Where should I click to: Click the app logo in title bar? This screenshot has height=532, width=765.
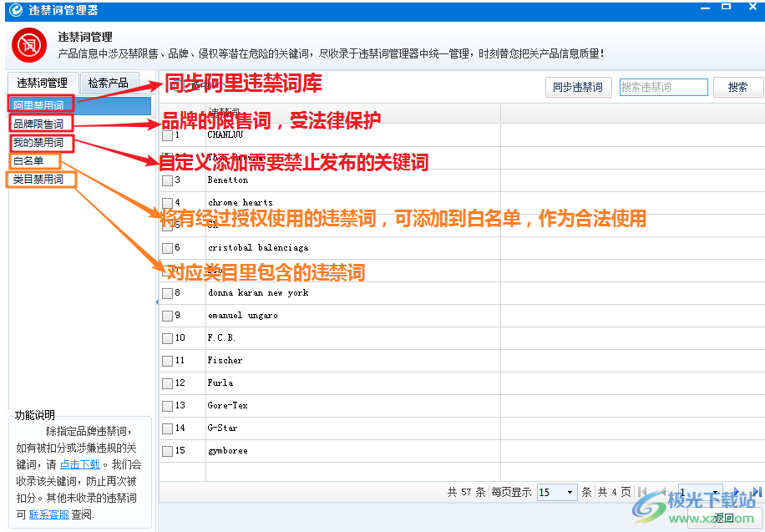point(16,9)
